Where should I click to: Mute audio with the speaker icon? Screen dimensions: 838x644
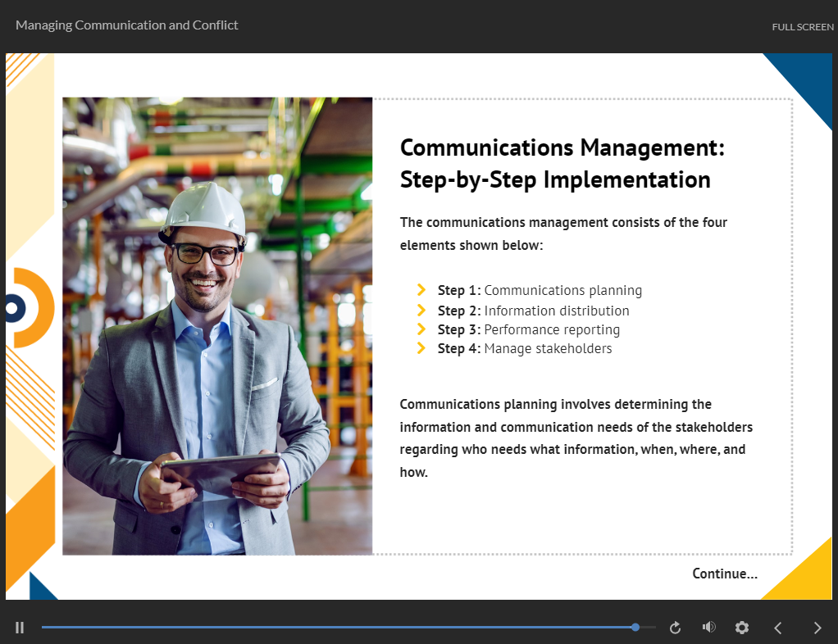click(x=708, y=628)
